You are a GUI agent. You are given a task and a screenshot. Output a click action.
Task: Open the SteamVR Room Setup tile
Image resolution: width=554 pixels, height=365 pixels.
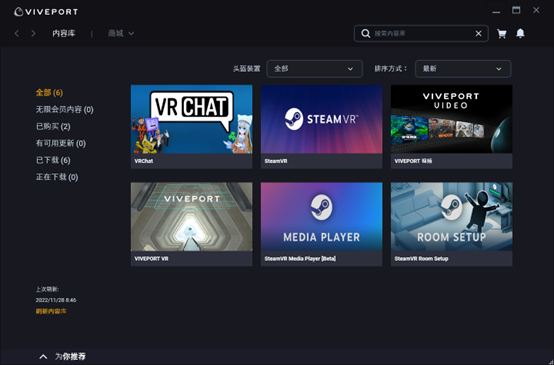coord(452,224)
